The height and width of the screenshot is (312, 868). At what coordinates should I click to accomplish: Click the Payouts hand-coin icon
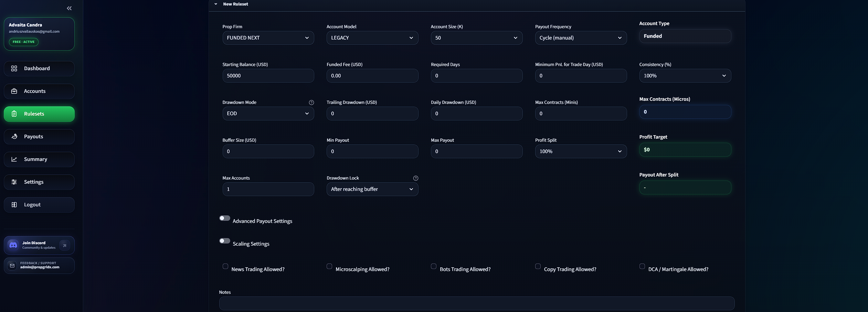14,137
